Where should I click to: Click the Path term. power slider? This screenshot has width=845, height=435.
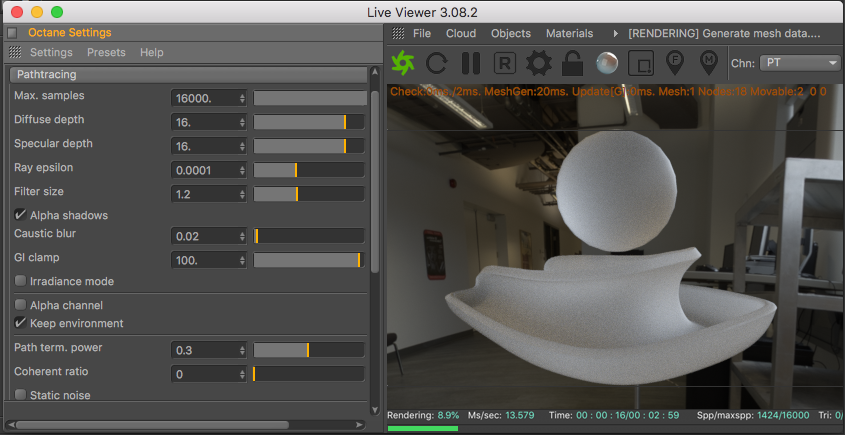(x=309, y=350)
